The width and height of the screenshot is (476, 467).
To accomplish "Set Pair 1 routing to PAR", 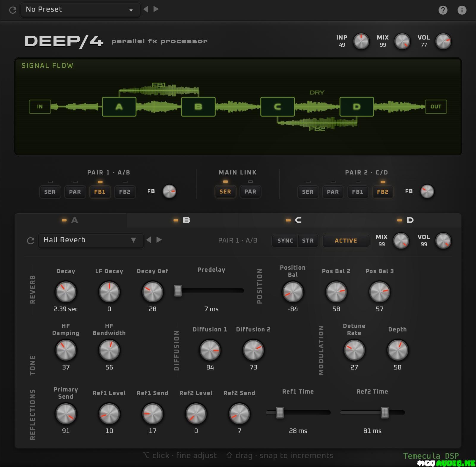I will (x=75, y=192).
